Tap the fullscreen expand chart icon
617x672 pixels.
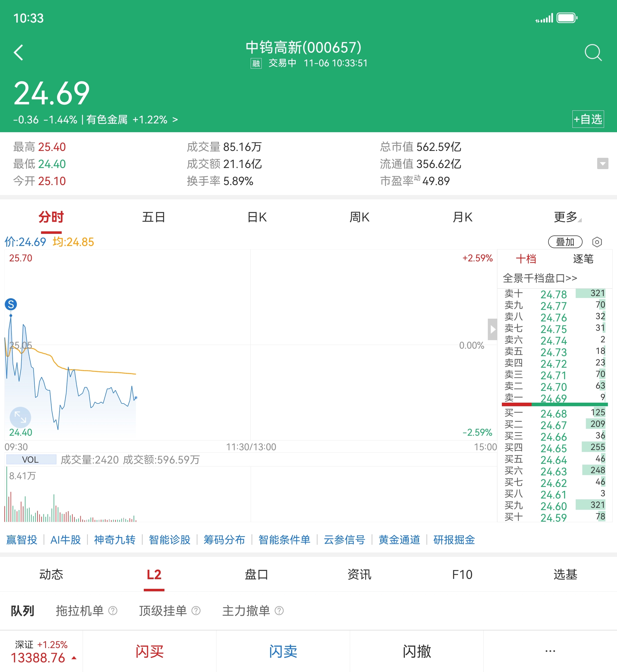tap(20, 417)
